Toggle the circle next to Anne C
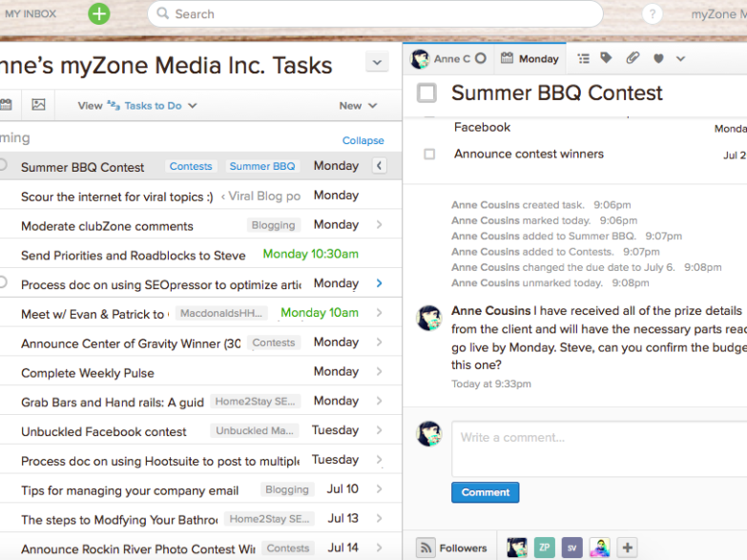Image resolution: width=747 pixels, height=560 pixels. coord(481,58)
